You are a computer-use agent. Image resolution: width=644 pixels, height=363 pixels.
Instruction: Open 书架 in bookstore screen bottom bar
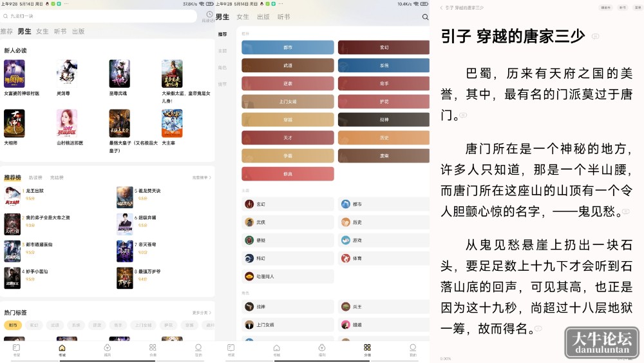tap(17, 349)
